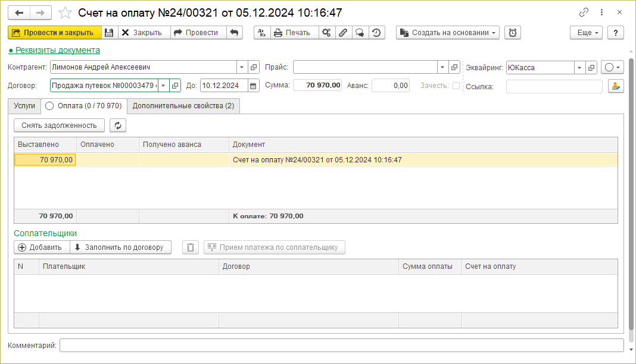Open the change history clock icon

(x=376, y=33)
